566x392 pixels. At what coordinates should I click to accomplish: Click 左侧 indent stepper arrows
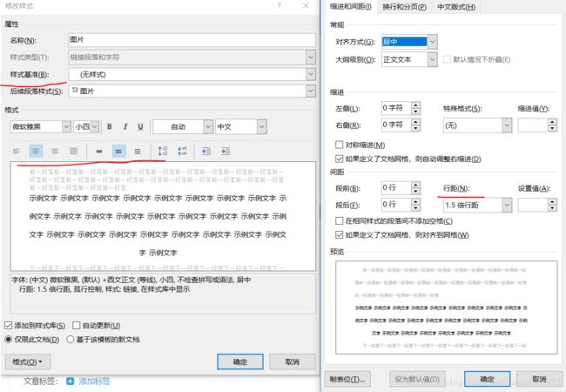tap(416, 108)
